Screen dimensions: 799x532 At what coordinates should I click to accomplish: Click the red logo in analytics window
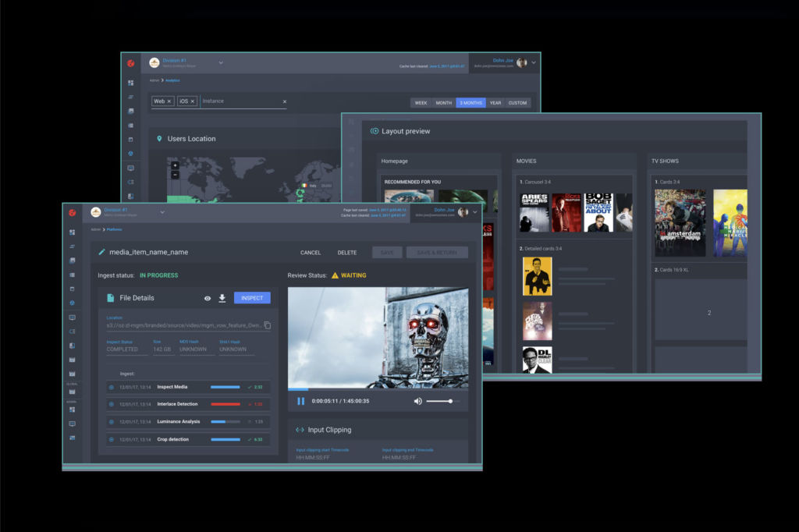pos(131,63)
